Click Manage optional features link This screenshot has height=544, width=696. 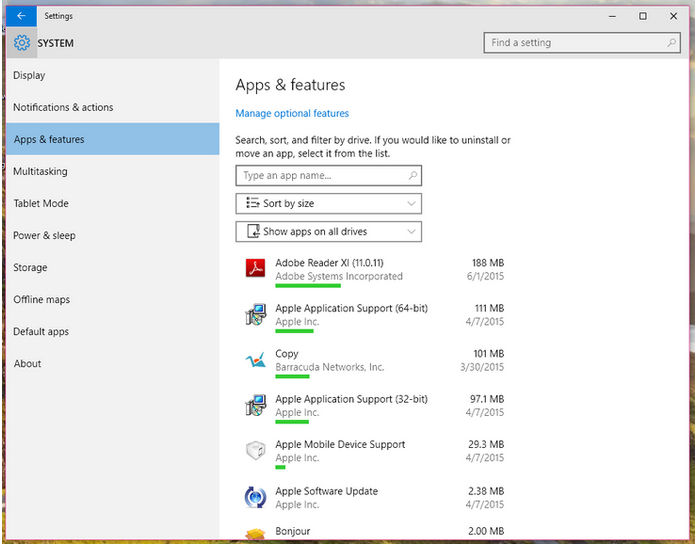292,114
